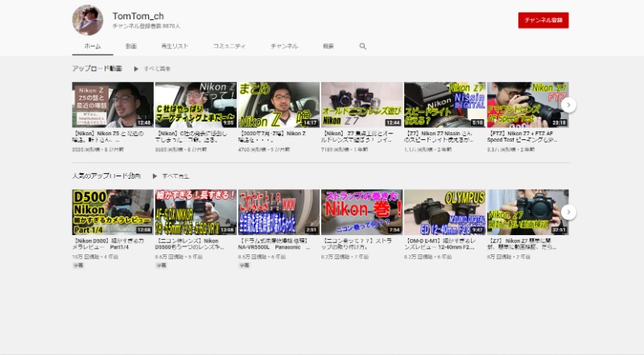Viewport: 644px width, 355px height.
Task: Open the 概要 tab
Action: pos(328,46)
